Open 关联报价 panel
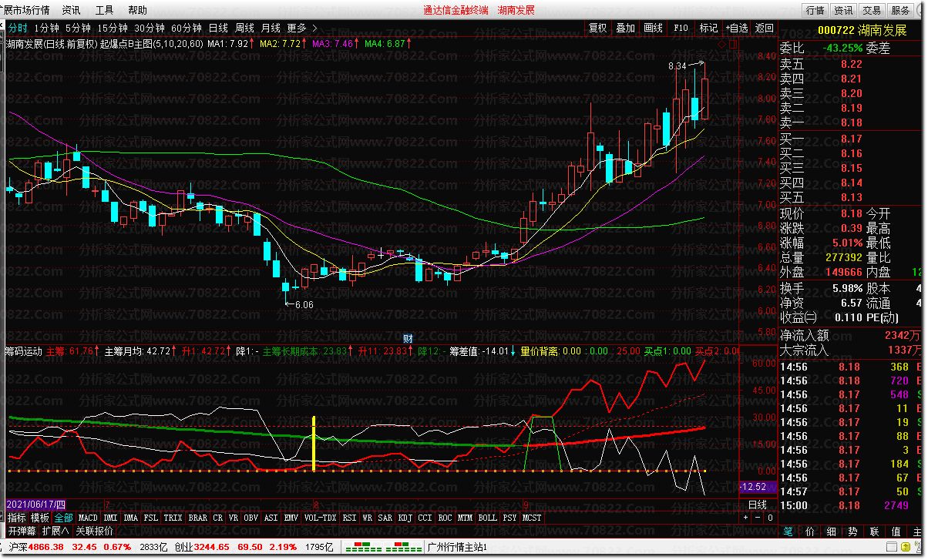Viewport: 928px width, 560px height. [93, 531]
